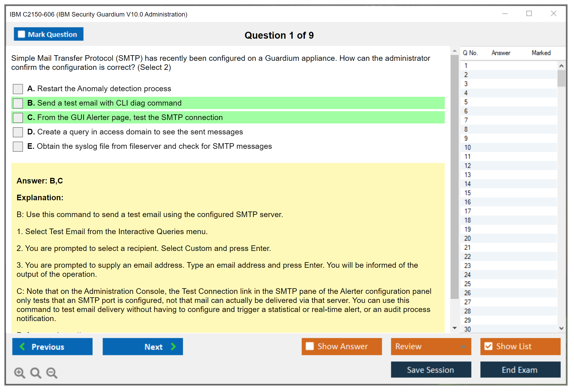Click explanation pane scroll down arrow
The height and width of the screenshot is (392, 574).
coord(455,328)
